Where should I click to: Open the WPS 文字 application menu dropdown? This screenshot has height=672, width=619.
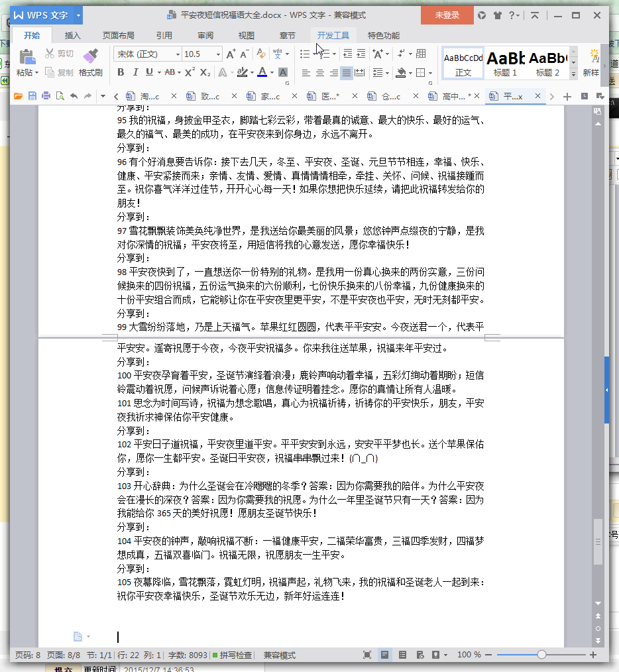(79, 15)
